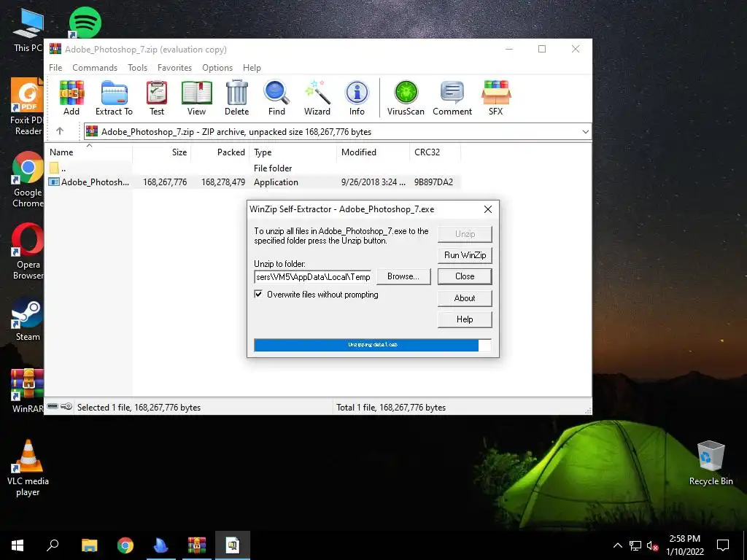Open the Help menu in WinRAR

point(252,68)
